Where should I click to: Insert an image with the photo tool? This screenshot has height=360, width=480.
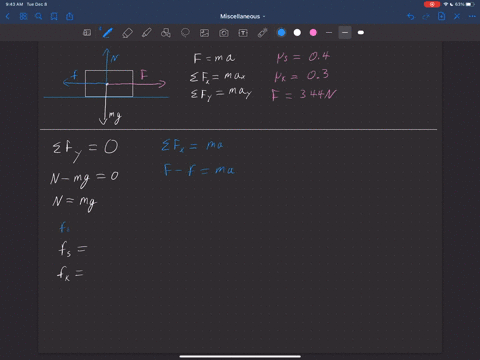[x=204, y=33]
